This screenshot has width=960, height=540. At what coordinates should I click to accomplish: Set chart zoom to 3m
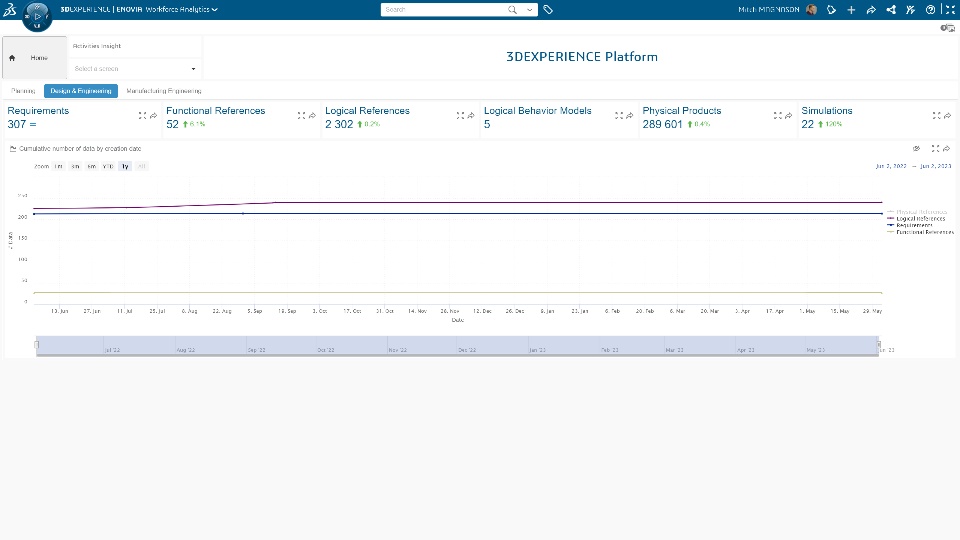[75, 167]
